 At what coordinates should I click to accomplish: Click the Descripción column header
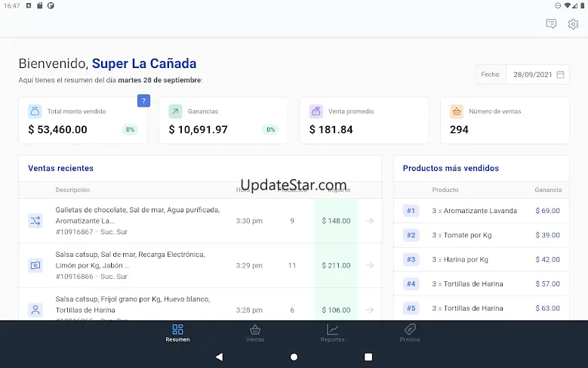coord(72,190)
